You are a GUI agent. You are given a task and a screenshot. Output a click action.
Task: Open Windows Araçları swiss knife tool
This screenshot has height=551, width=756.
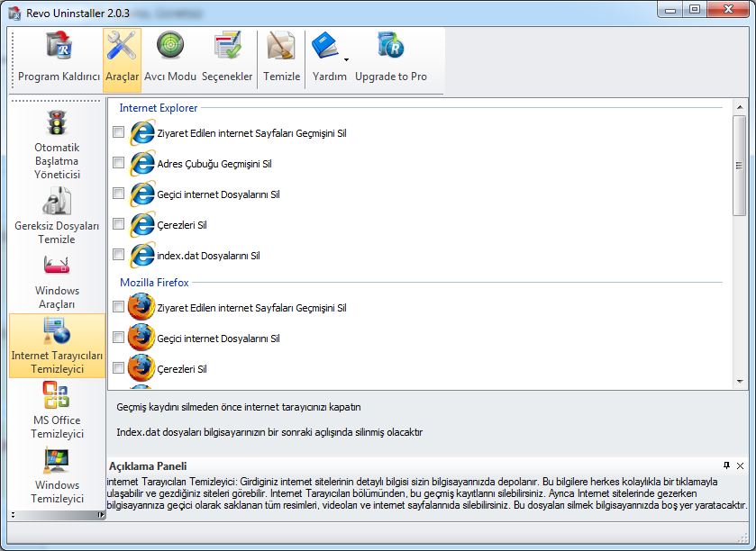pyautogui.click(x=57, y=282)
